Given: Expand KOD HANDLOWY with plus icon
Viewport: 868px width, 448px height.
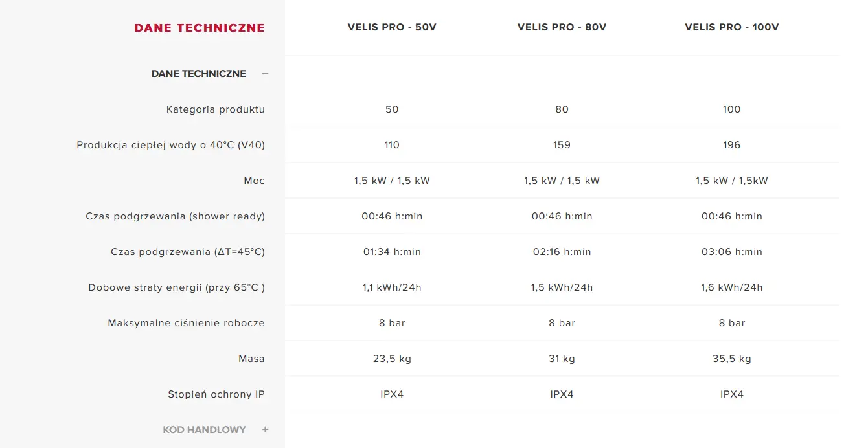Looking at the screenshot, I should [265, 430].
